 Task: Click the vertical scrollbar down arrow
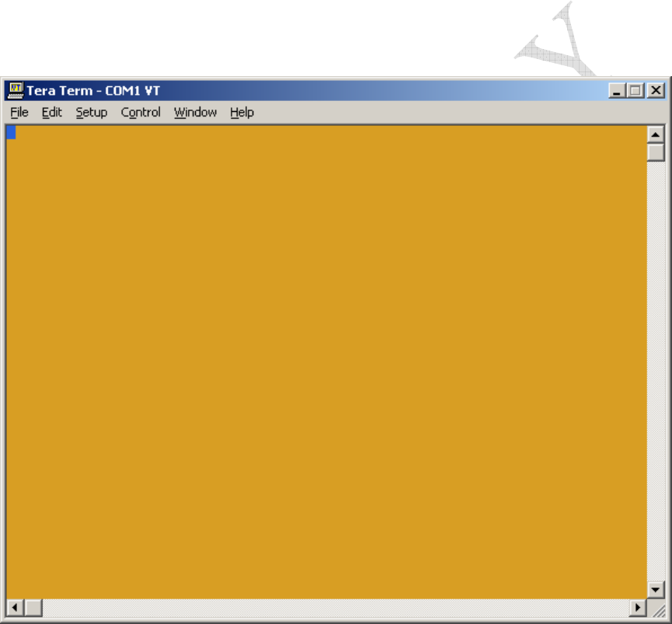click(x=655, y=590)
